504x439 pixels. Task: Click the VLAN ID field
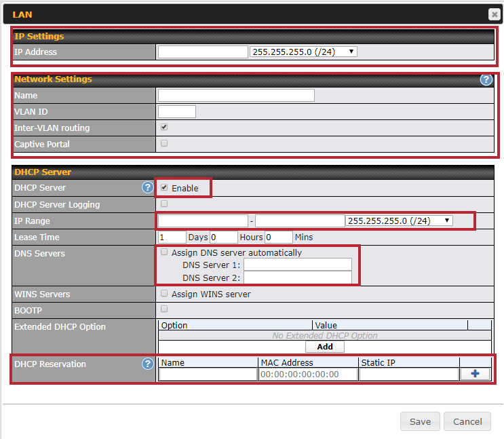pos(177,111)
